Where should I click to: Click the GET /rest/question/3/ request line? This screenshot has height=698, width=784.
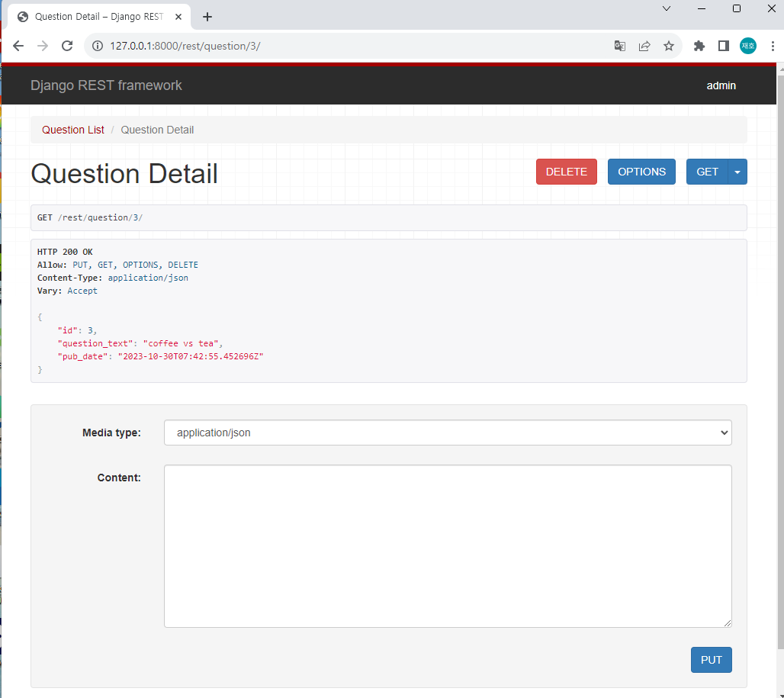90,217
